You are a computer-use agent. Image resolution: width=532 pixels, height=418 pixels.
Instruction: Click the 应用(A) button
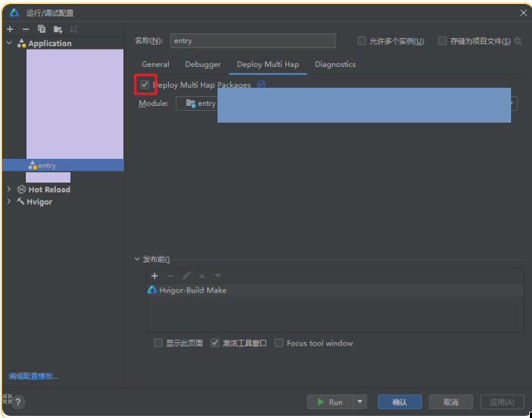point(502,402)
